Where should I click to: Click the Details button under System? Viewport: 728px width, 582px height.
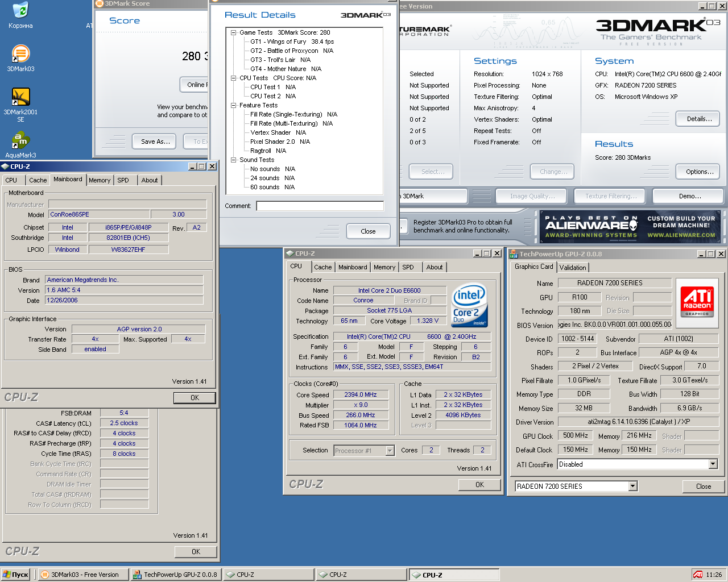[x=698, y=119]
